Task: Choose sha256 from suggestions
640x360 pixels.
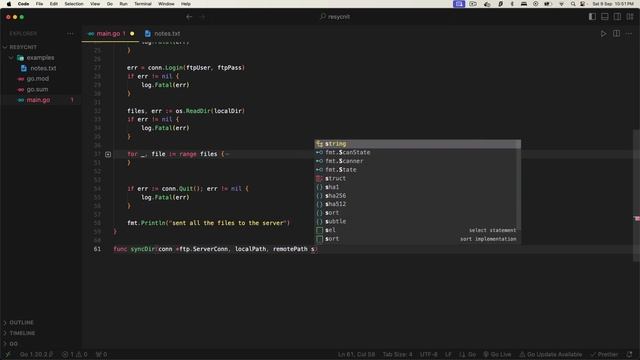Action: (x=416, y=196)
